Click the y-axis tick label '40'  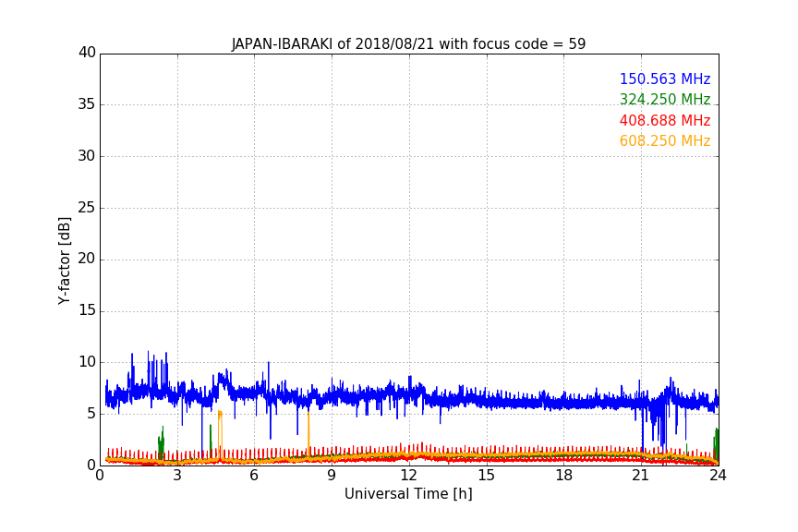pos(87,53)
